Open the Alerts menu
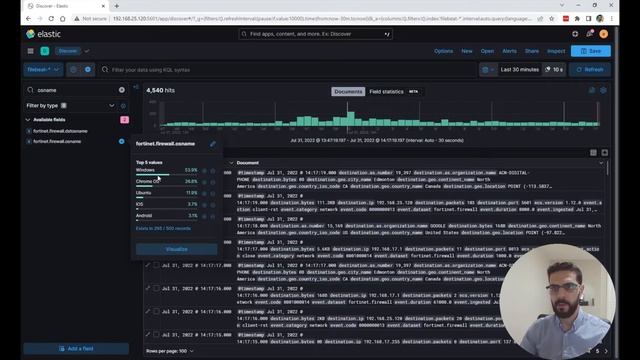Screen dimensions: 640x360 (x=509, y=51)
